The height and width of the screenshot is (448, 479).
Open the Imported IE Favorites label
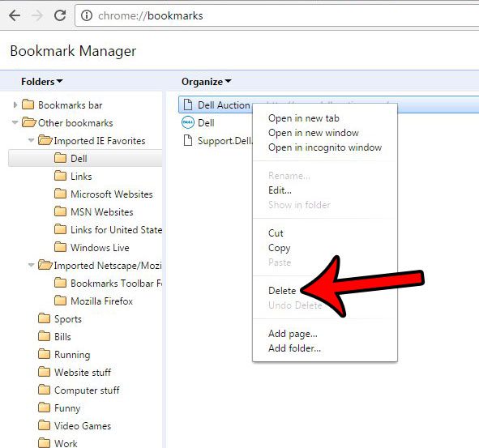tap(100, 141)
